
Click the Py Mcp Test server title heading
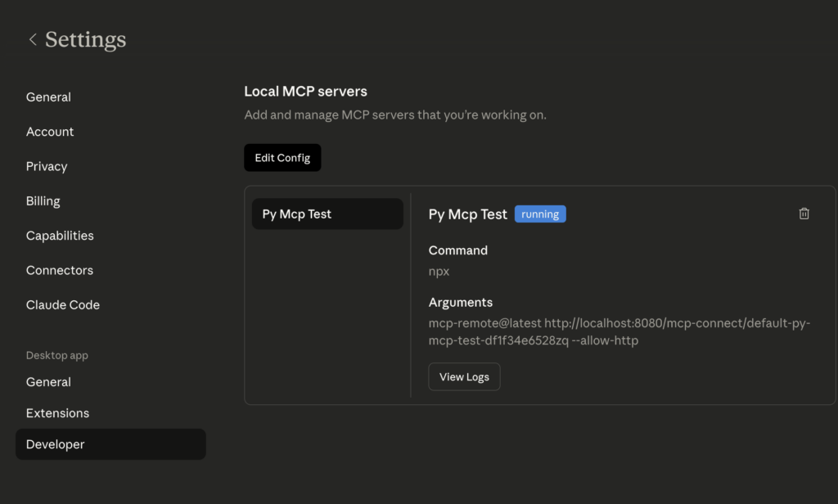pos(467,214)
